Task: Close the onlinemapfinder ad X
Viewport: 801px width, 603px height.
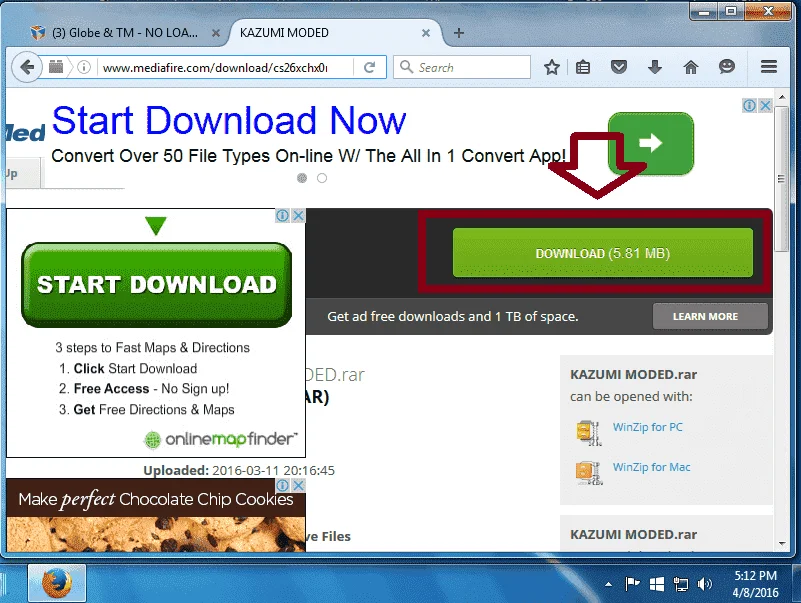Action: click(298, 216)
